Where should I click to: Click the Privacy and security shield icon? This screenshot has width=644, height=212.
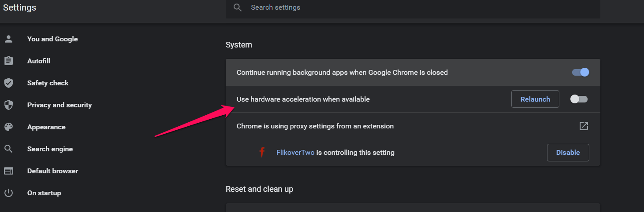pyautogui.click(x=8, y=105)
